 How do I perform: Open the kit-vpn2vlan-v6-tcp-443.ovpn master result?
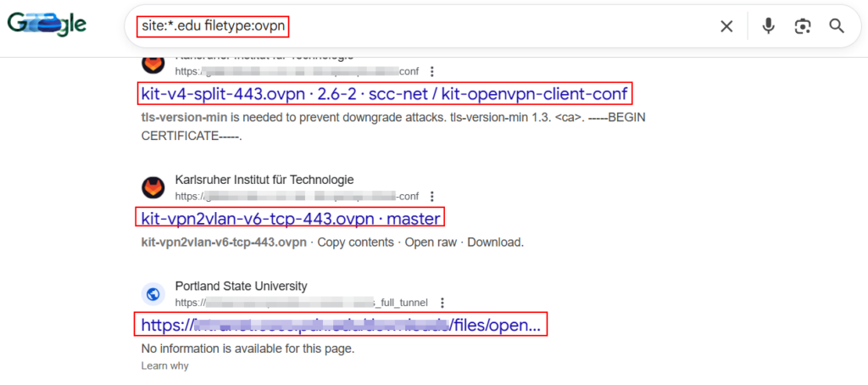290,219
